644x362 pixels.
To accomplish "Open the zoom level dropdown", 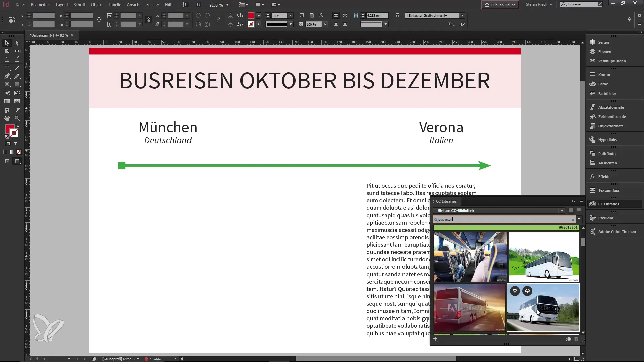I will pos(227,5).
